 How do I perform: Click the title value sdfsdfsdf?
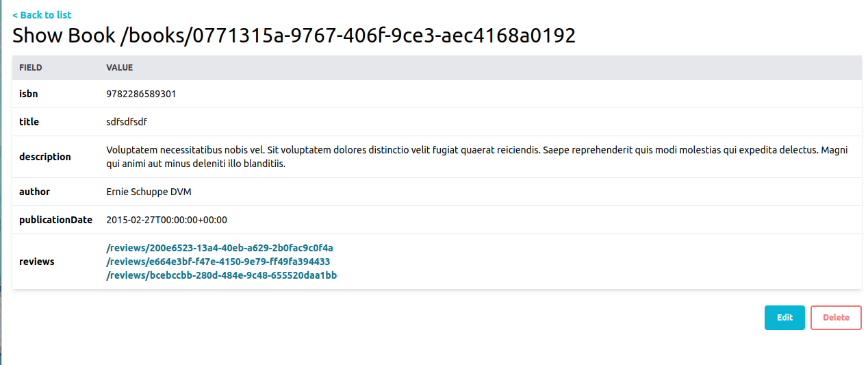pyautogui.click(x=127, y=122)
